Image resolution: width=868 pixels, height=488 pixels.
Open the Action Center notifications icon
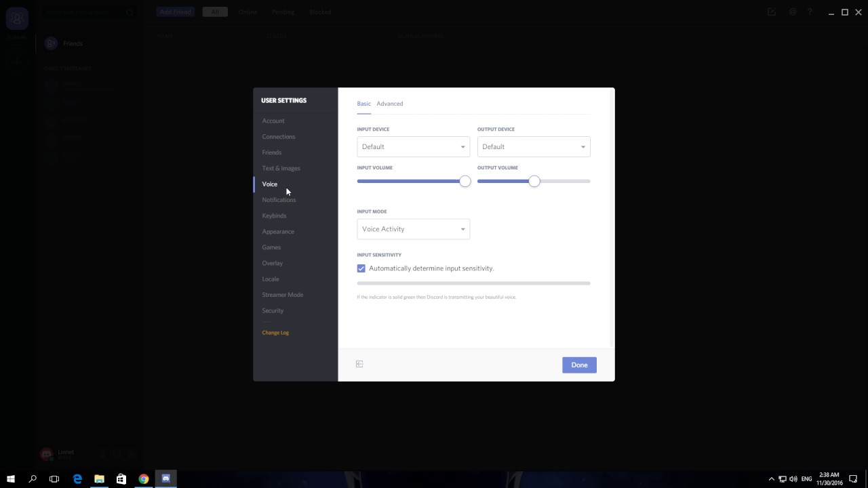click(x=853, y=479)
